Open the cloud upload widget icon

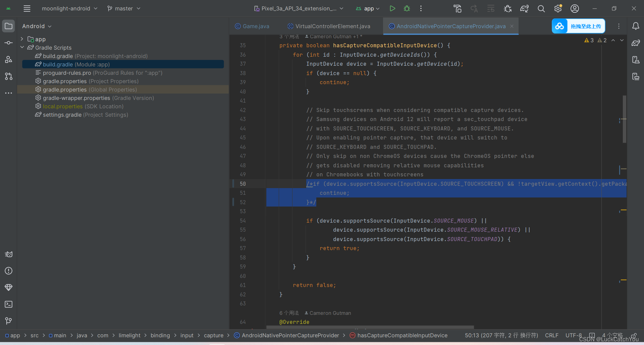pos(559,26)
